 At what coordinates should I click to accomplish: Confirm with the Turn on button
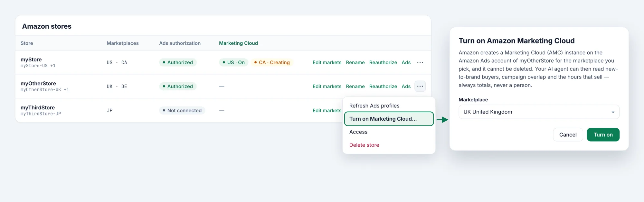pyautogui.click(x=603, y=135)
